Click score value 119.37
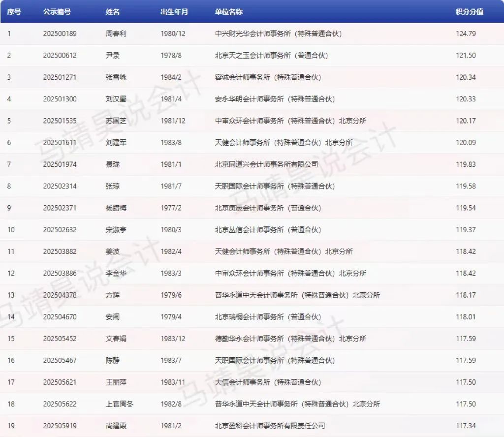504x437 pixels. tap(466, 230)
